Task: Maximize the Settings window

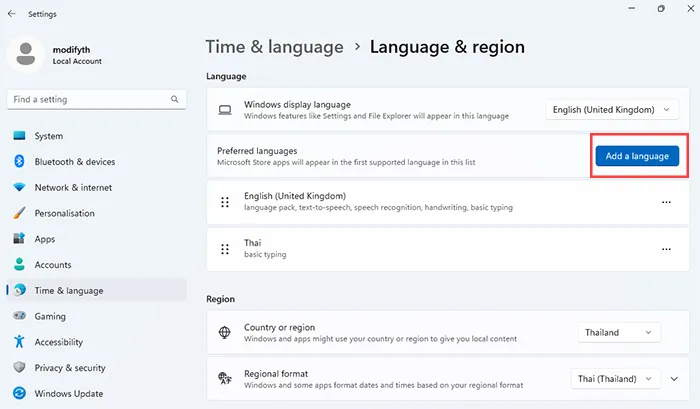Action: click(661, 8)
